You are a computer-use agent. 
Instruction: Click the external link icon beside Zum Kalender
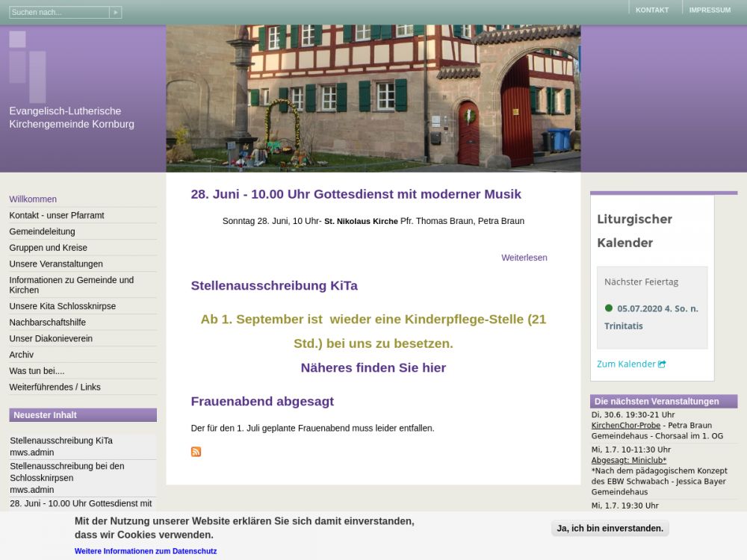(662, 364)
